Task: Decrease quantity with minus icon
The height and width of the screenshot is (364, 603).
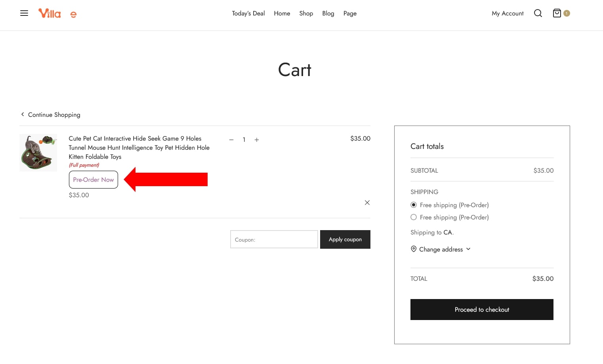Action: (x=231, y=140)
